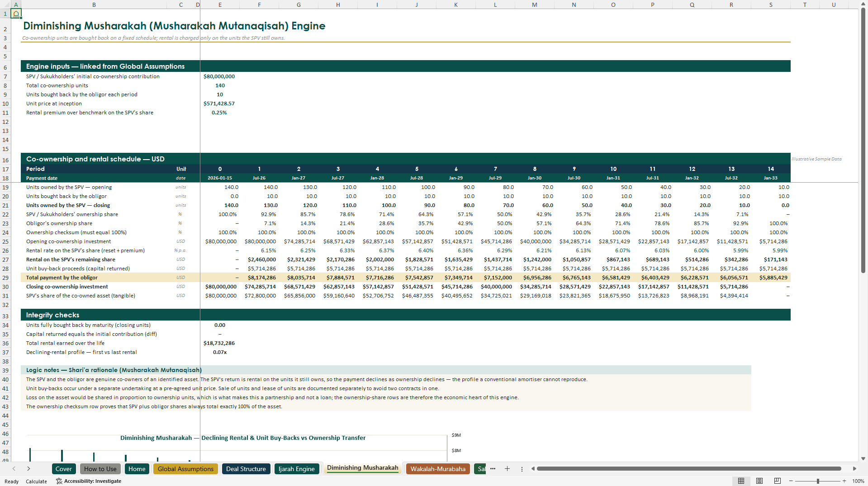The image size is (868, 486).
Task: Open the Home sheet tab
Action: [x=137, y=469]
